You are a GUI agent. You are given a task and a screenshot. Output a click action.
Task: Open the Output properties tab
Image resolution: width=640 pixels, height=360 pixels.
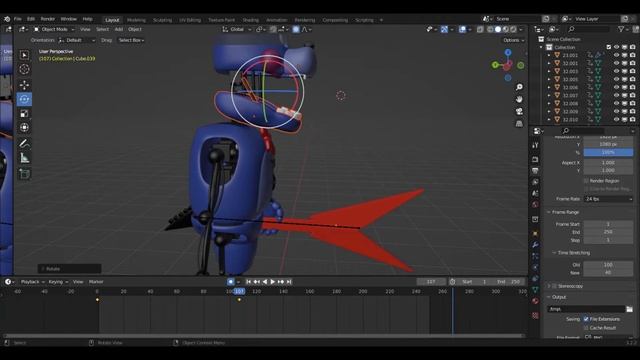535,171
